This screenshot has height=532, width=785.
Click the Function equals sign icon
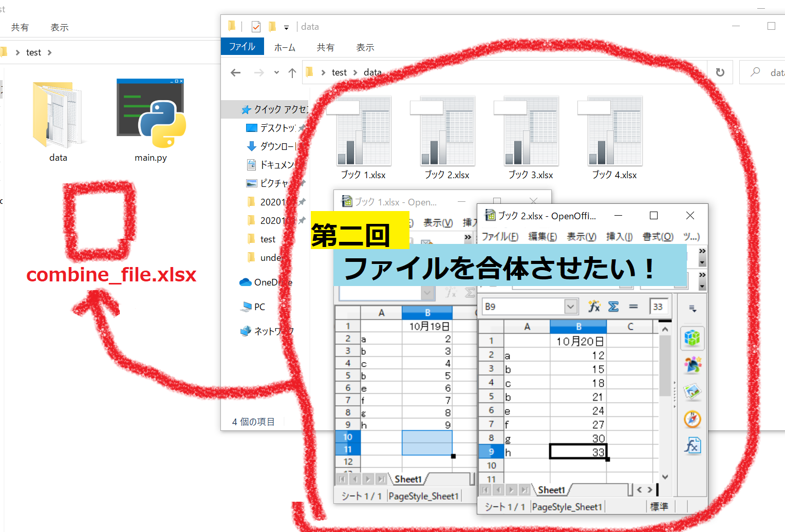(633, 307)
